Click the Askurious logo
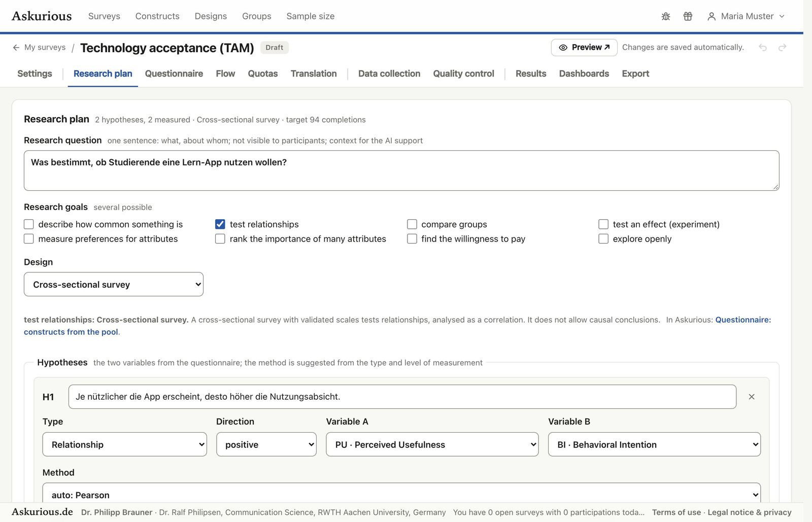 pyautogui.click(x=42, y=16)
